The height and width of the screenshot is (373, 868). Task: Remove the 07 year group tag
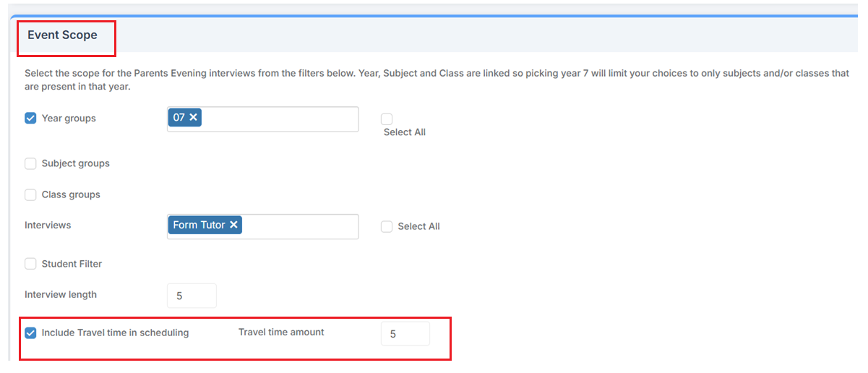click(193, 118)
